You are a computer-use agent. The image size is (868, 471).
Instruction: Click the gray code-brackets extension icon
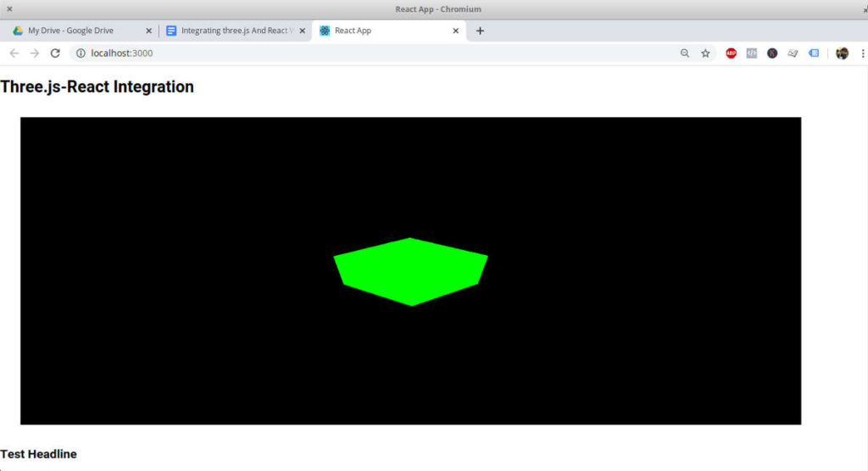pos(751,53)
